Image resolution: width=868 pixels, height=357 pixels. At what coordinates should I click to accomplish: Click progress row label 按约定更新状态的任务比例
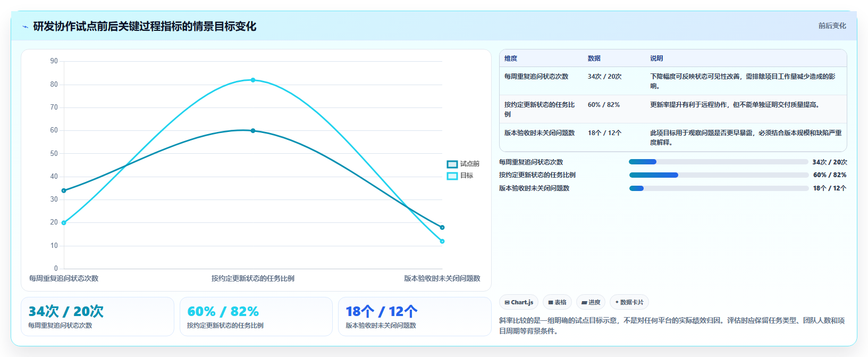point(537,175)
